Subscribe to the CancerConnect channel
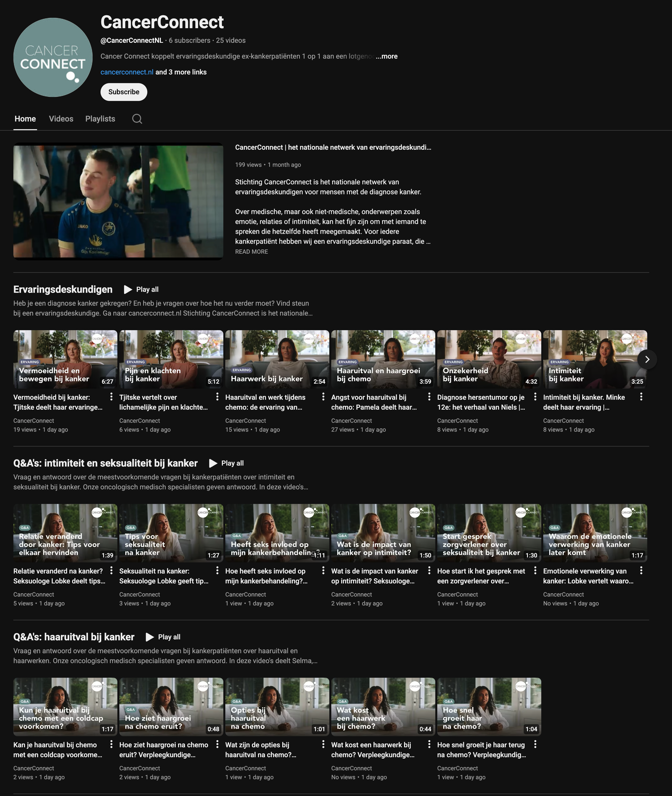 point(124,92)
